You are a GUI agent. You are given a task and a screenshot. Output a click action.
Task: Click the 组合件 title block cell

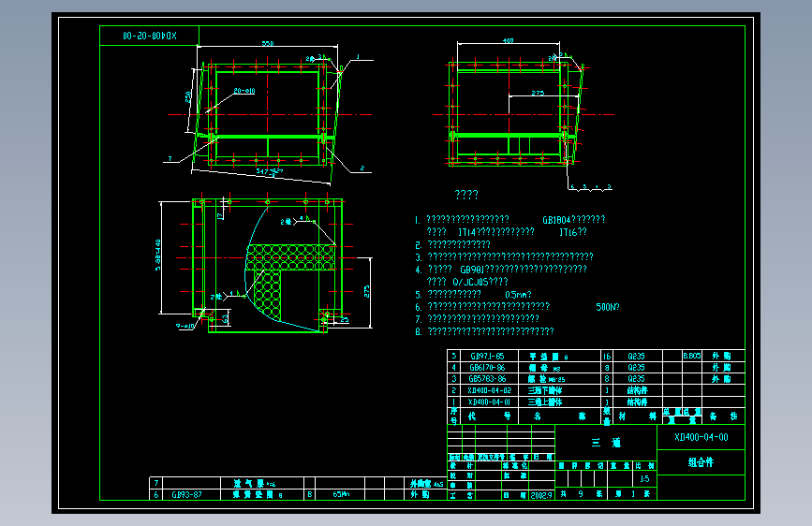(701, 462)
